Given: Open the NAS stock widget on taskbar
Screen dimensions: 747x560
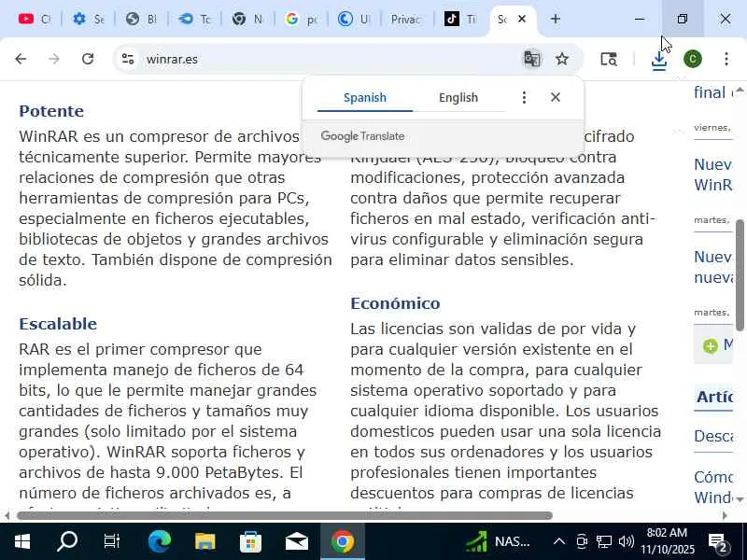Looking at the screenshot, I should [x=498, y=541].
